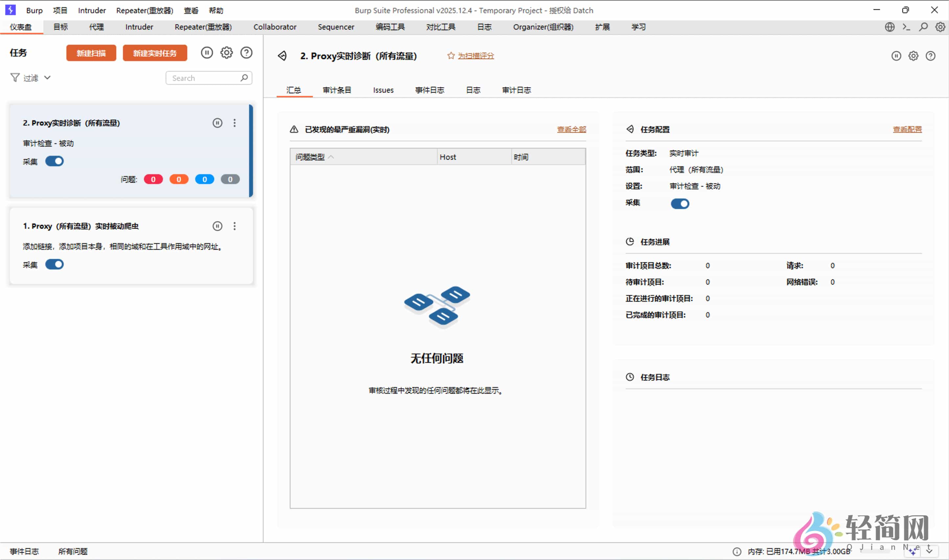Image resolution: width=949 pixels, height=560 pixels.
Task: Open the 为扫描评分 link
Action: (x=475, y=56)
